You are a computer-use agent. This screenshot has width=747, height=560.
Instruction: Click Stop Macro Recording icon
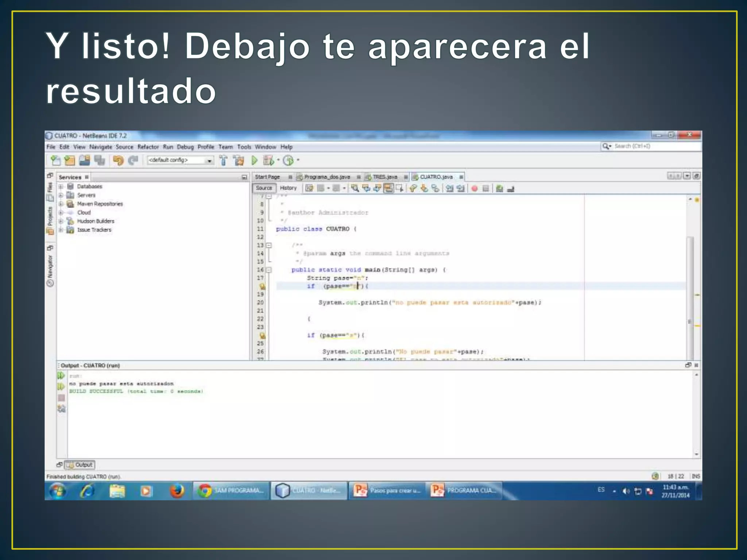point(485,188)
